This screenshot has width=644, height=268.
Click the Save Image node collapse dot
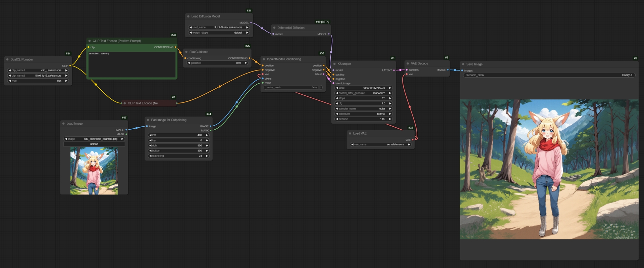pyautogui.click(x=463, y=64)
